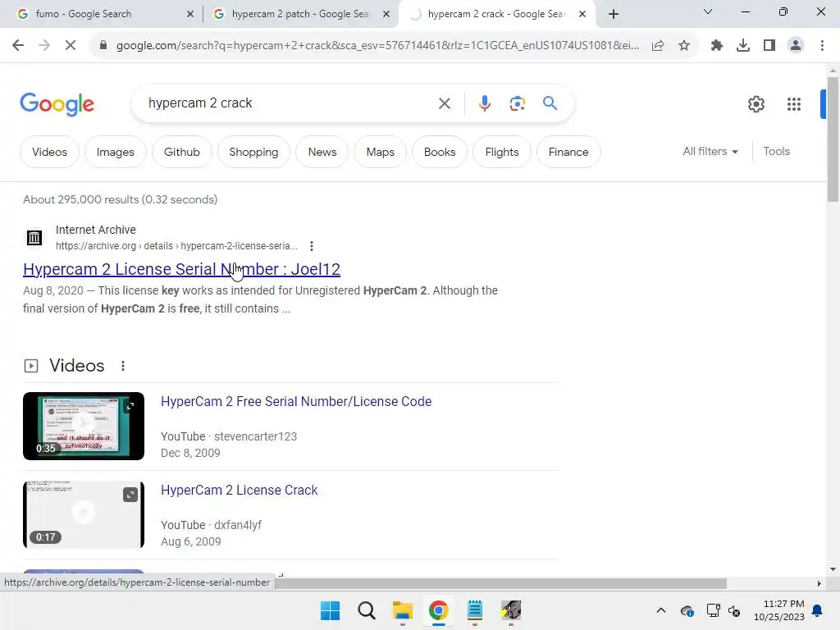Screen dimensions: 840x630
Task: Click inside the Google search field
Action: [x=290, y=103]
